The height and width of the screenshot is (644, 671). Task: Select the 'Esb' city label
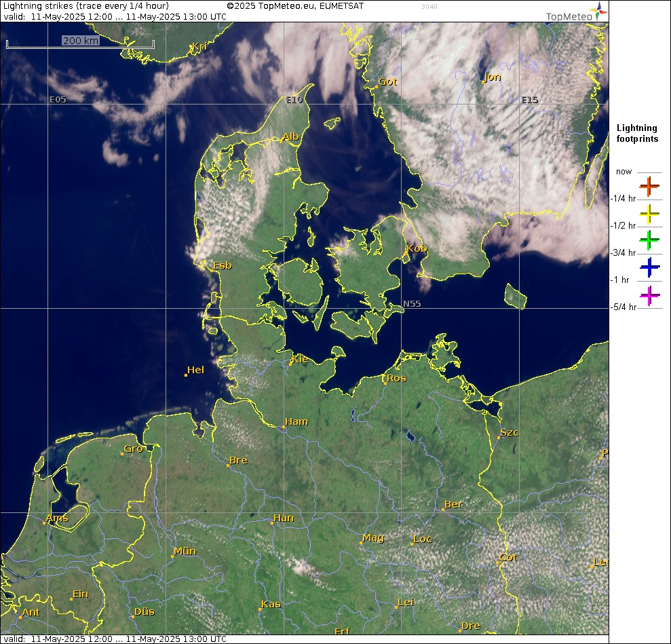point(222,265)
